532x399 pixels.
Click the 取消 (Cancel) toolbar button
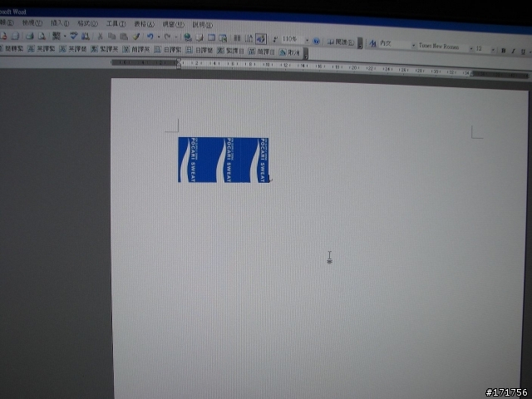pos(290,52)
